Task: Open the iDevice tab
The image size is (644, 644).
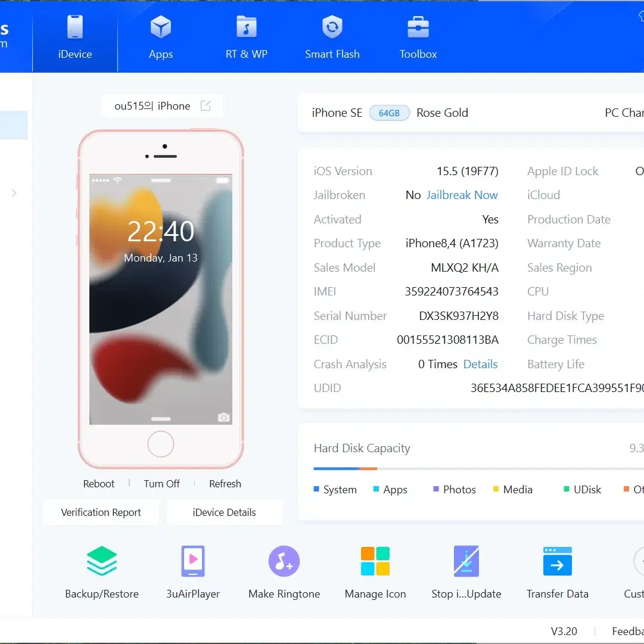Action: [74, 37]
